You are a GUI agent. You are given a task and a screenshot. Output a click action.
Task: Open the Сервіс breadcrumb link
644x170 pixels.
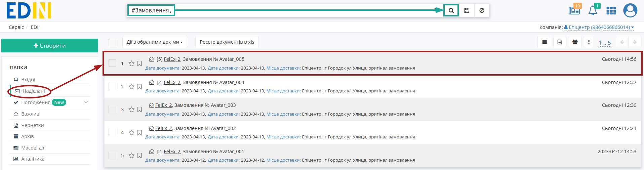tap(16, 27)
